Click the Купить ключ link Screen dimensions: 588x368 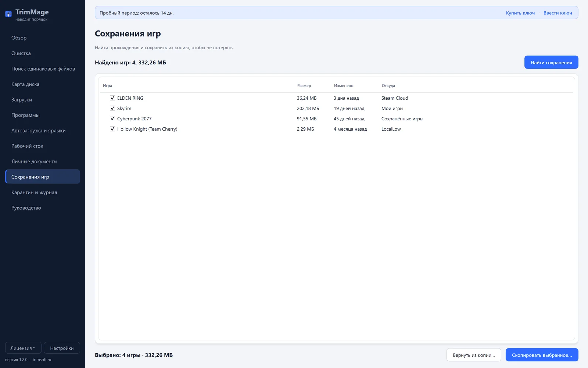520,13
